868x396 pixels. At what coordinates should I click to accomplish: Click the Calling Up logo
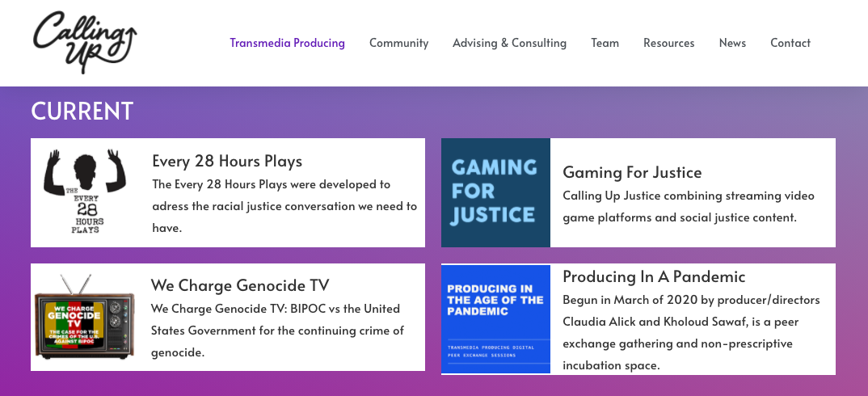tap(85, 41)
